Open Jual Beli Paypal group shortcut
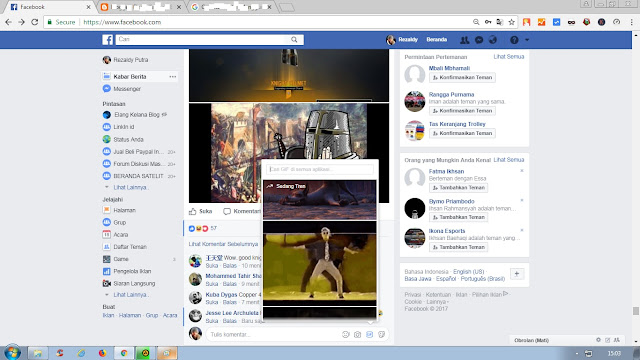Screen dimensions: 640x360 pyautogui.click(x=139, y=152)
